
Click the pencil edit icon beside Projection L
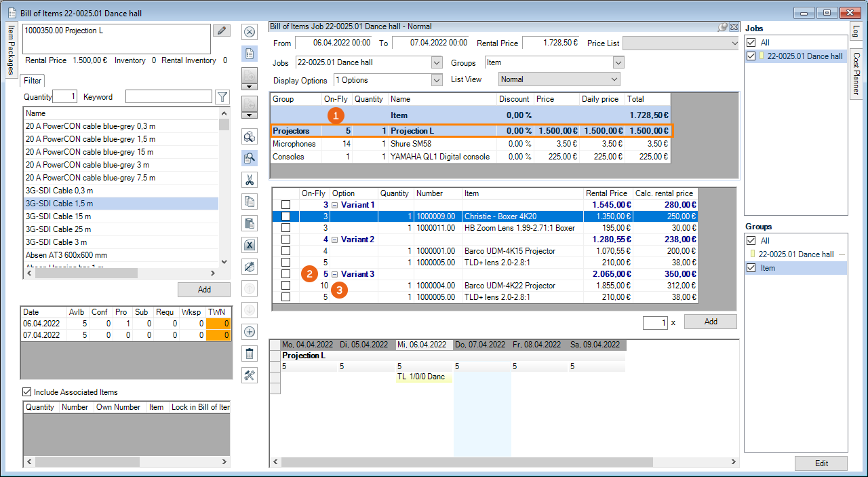click(x=221, y=31)
